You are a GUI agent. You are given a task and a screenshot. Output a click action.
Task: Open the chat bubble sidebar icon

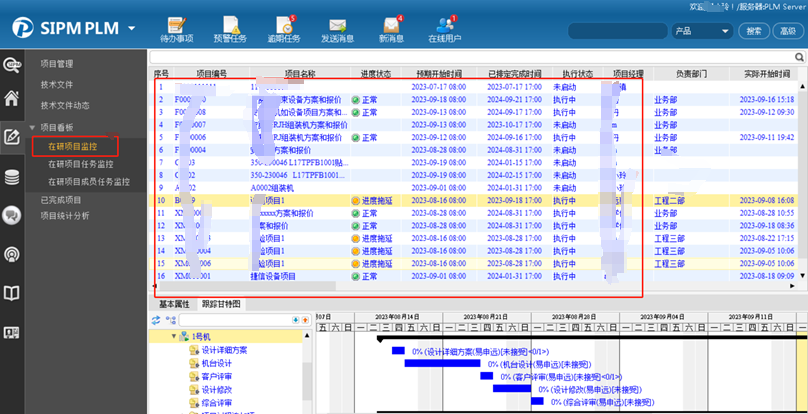(x=12, y=215)
